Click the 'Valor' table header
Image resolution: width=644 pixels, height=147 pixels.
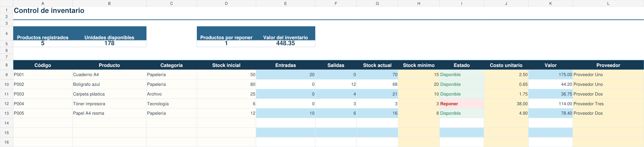(x=550, y=65)
